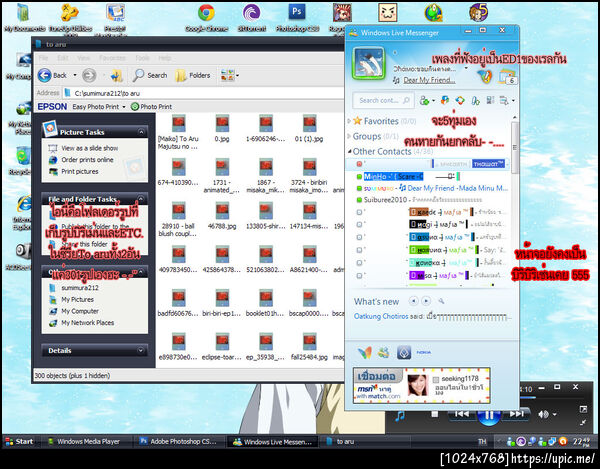Select the 46788.jpg file
The height and width of the screenshot is (469, 600).
pos(222,216)
